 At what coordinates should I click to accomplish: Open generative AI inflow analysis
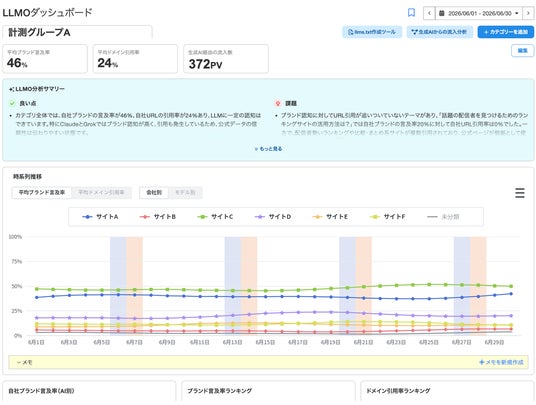pos(439,32)
